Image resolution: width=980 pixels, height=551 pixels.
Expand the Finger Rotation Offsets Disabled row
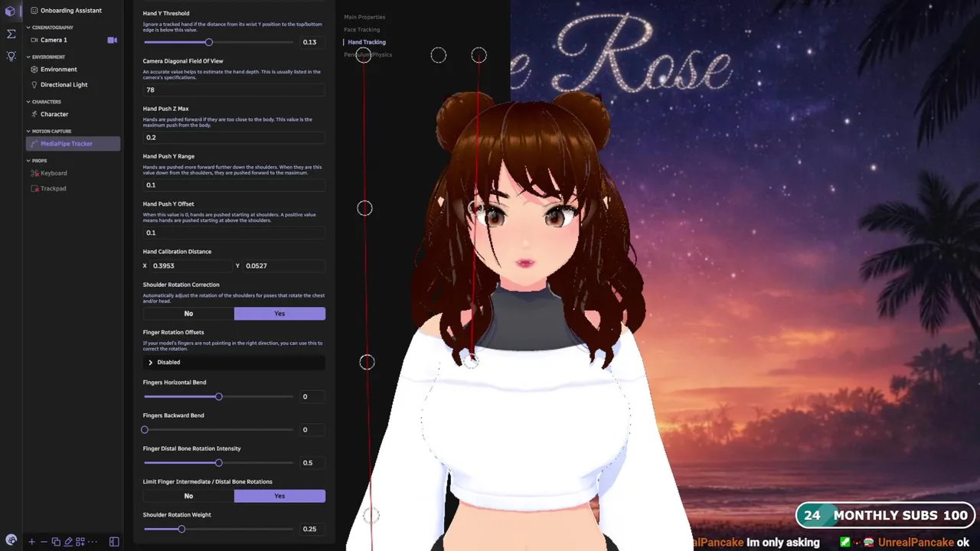[x=234, y=362]
